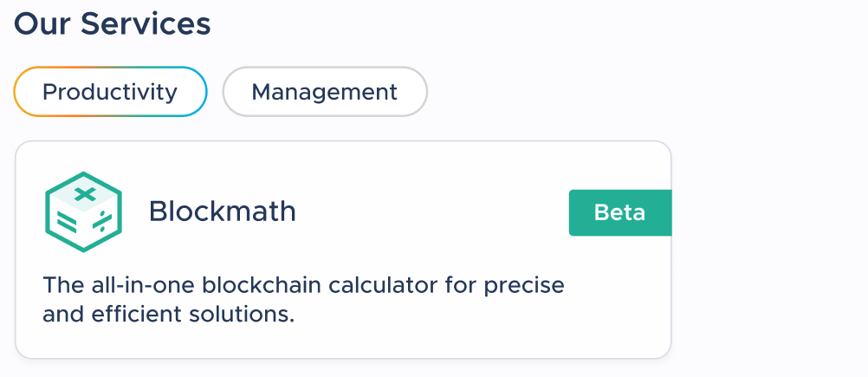Click the multiplication sign on the cube icon
This screenshot has height=377, width=868.
pos(85,194)
